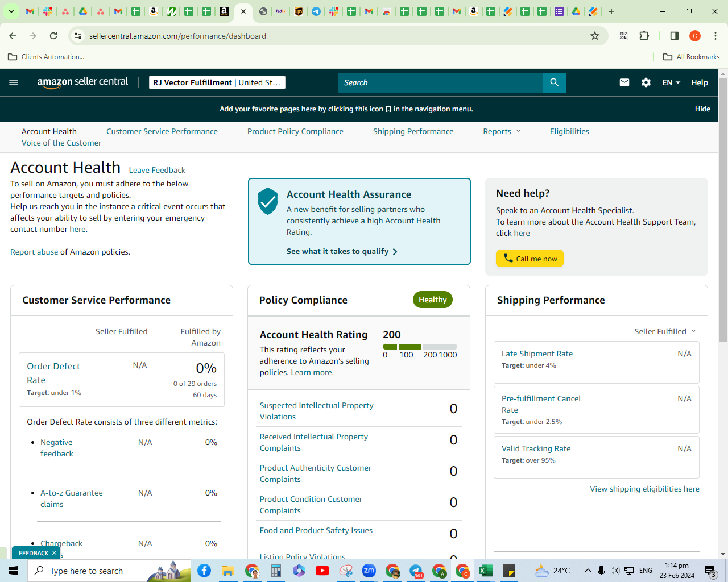Toggle the Chrome side panel
This screenshot has height=582, width=728.
coord(675,36)
